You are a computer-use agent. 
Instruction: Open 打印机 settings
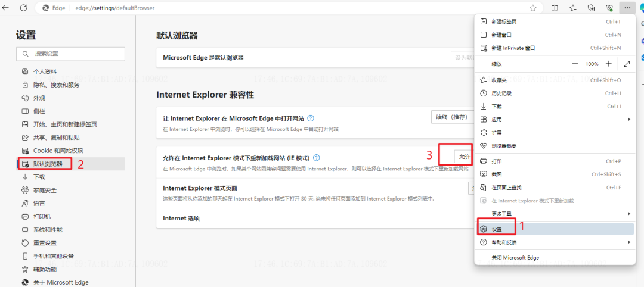click(70, 217)
